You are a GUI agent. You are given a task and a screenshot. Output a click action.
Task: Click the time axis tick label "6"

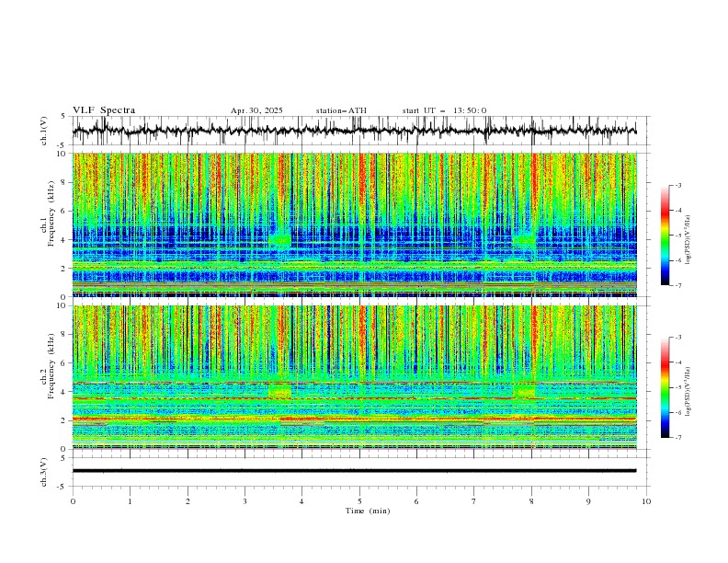tap(416, 501)
